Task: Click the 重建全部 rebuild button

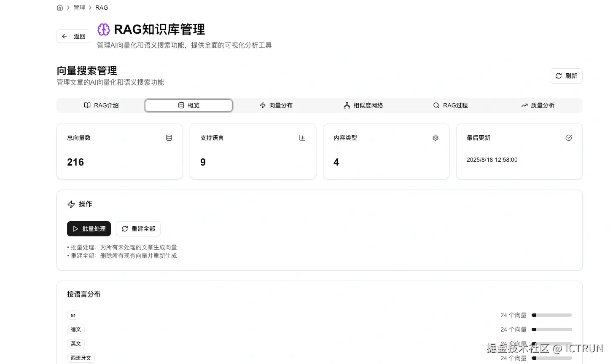Action: [138, 229]
